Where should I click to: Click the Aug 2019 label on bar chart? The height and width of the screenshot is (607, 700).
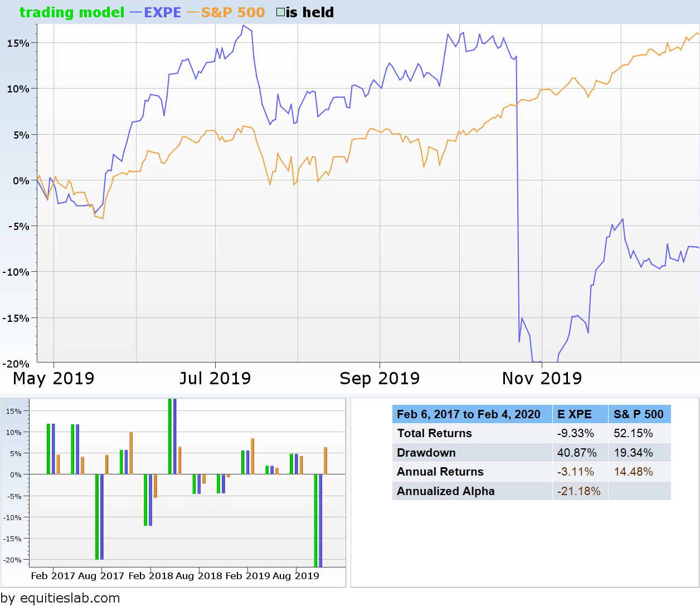[296, 576]
